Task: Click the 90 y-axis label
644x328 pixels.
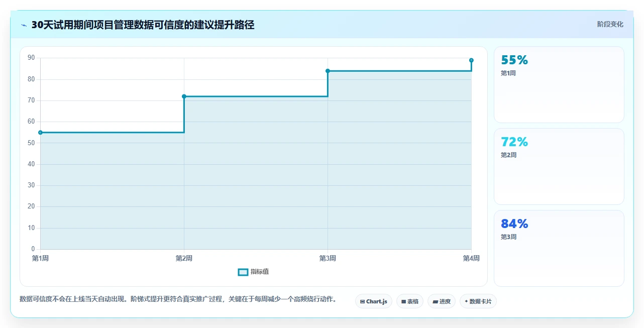Action: coord(31,58)
